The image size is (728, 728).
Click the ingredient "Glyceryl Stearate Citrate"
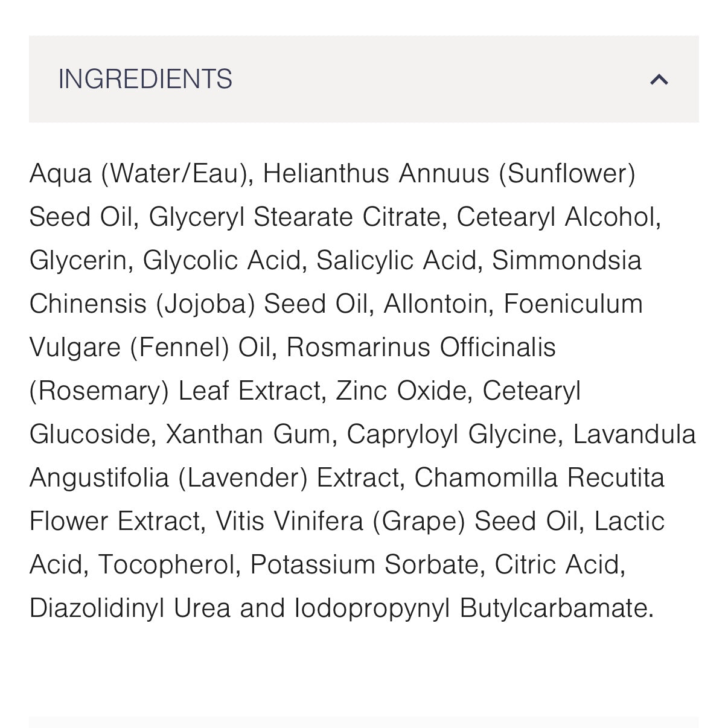[295, 217]
